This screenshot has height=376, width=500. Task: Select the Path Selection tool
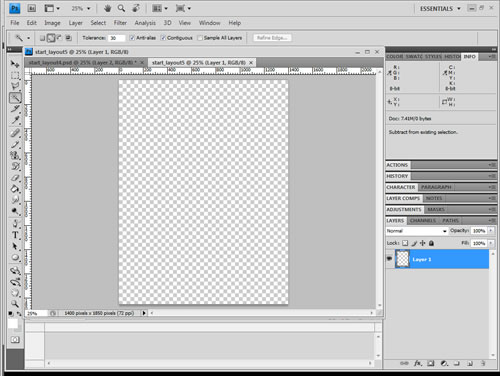pyautogui.click(x=15, y=246)
